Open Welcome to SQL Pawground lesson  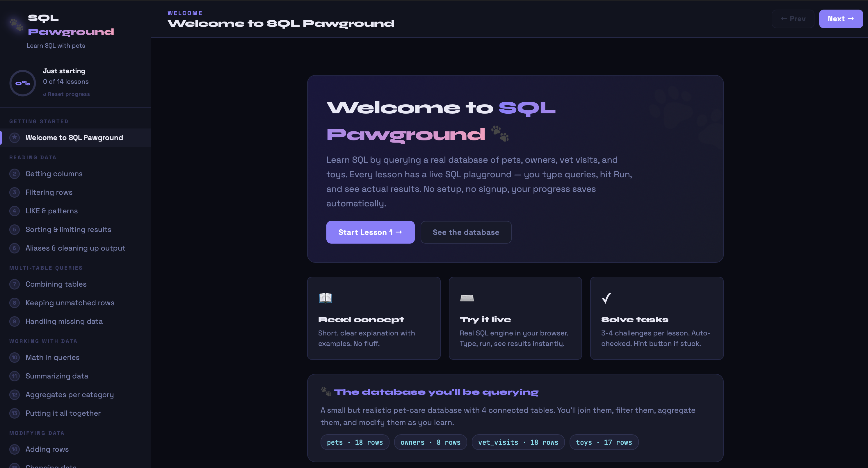click(75, 138)
